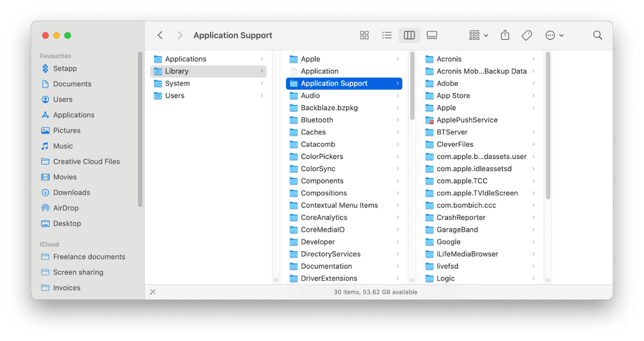This screenshot has width=644, height=341.
Task: Open Freelance documents in iCloud sidebar
Action: 88,257
